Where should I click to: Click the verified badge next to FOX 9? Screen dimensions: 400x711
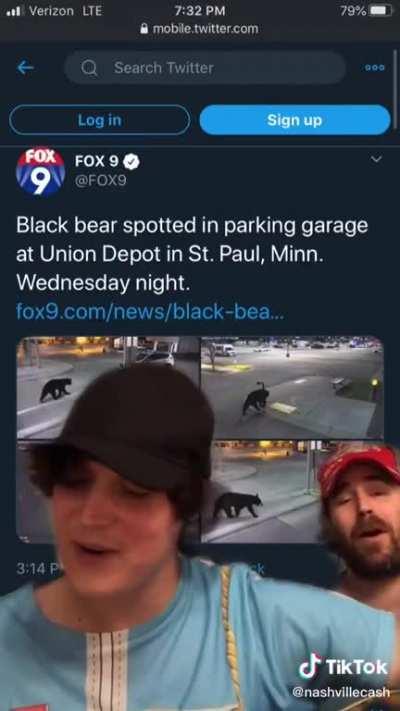[132, 161]
